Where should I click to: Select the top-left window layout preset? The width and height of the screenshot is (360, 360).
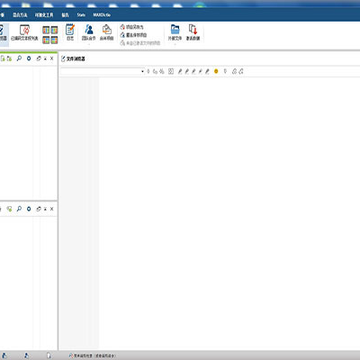[x=46, y=30]
